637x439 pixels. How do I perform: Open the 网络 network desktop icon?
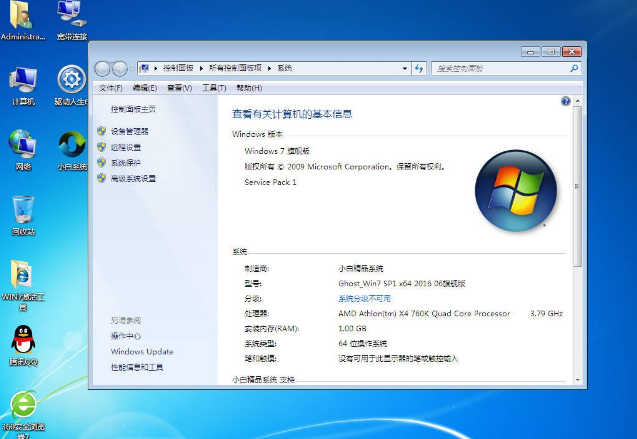click(x=23, y=146)
